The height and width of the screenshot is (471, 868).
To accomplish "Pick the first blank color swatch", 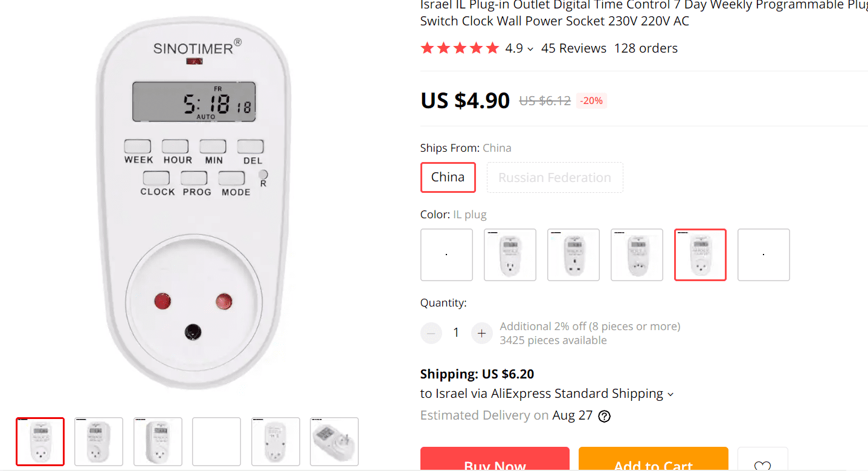I will click(x=446, y=255).
